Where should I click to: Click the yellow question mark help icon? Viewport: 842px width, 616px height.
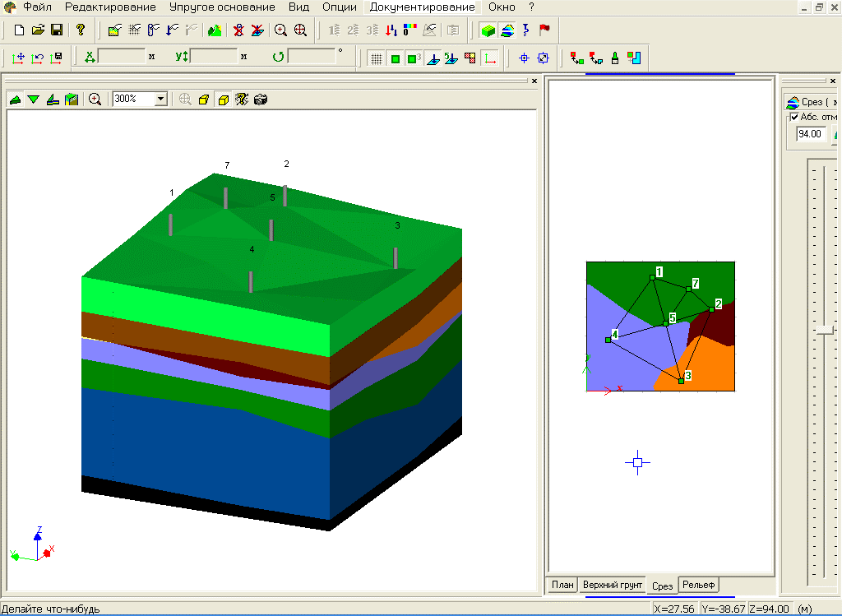80,30
